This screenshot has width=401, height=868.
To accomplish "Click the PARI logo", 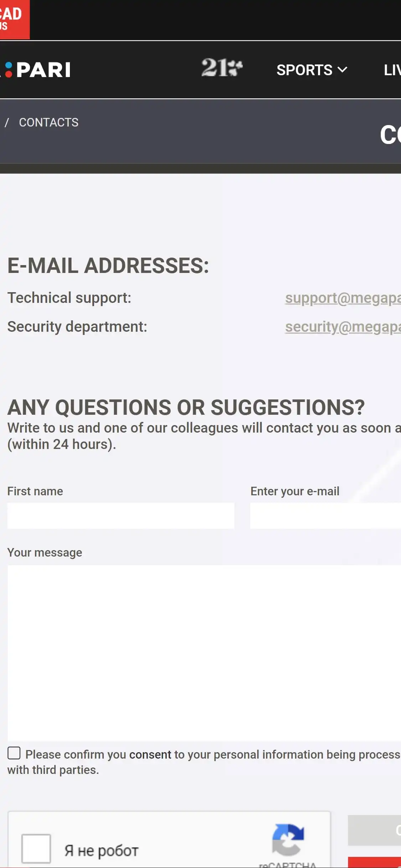I will point(38,69).
